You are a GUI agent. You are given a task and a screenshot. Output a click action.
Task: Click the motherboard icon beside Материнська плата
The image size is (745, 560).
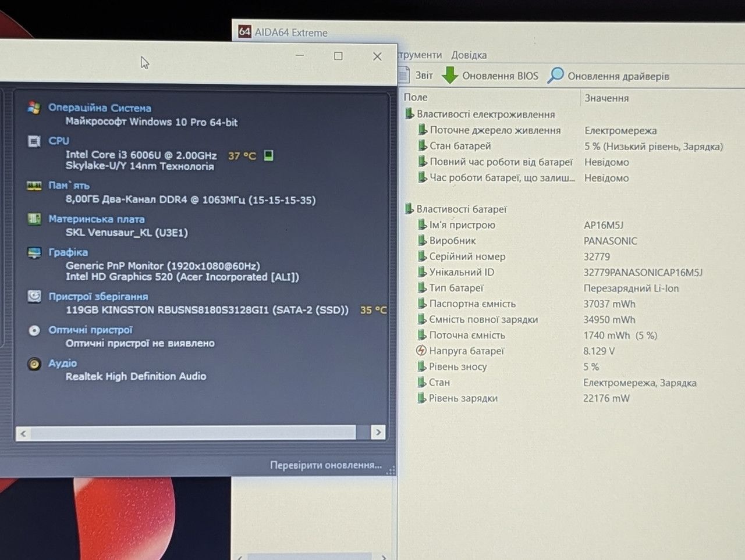[34, 219]
